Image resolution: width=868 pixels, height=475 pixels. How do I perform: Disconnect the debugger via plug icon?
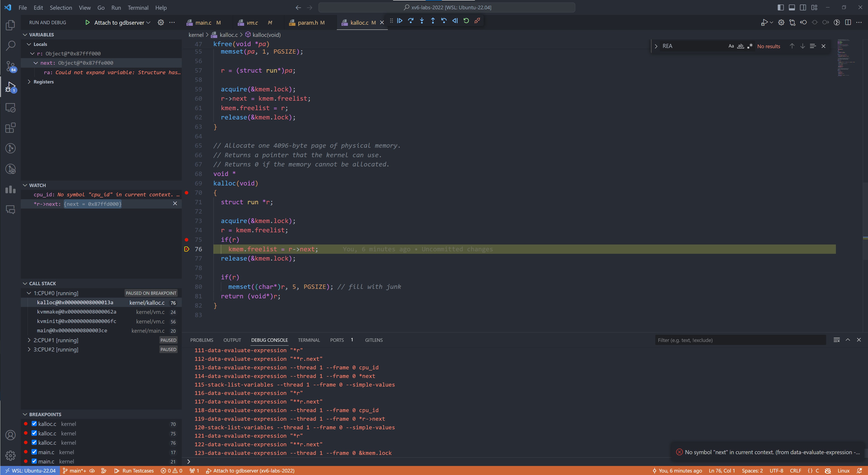[x=477, y=21]
